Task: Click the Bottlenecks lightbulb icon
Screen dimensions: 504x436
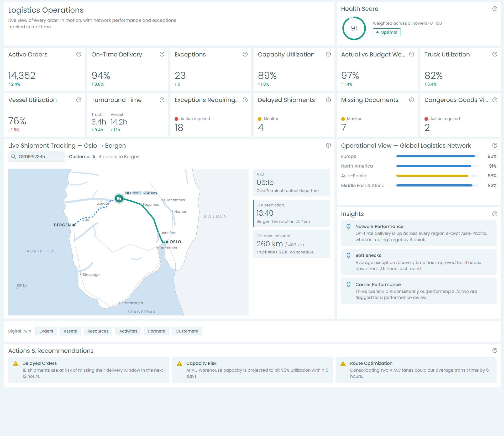Action: pos(348,256)
